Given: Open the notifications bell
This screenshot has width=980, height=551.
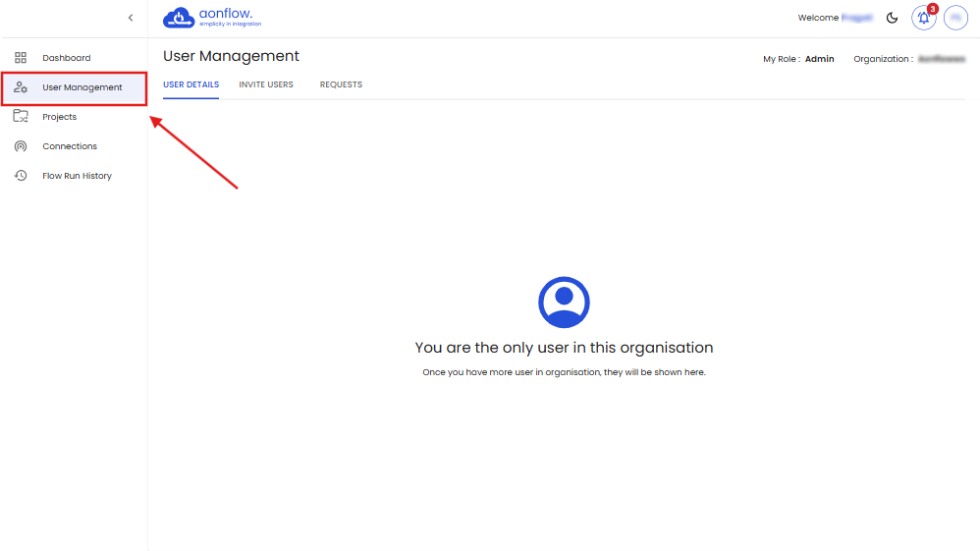Looking at the screenshot, I should coord(923,18).
